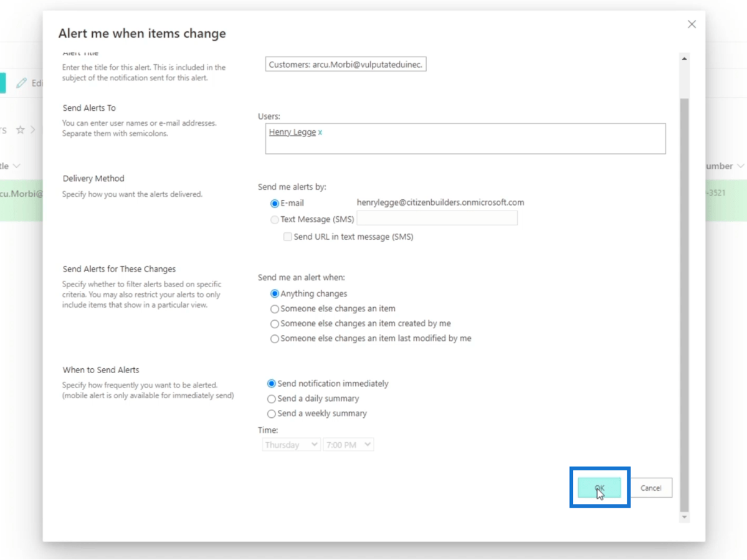Screen dimensions: 747x560
Task: Click the favorite star icon
Action: [21, 130]
